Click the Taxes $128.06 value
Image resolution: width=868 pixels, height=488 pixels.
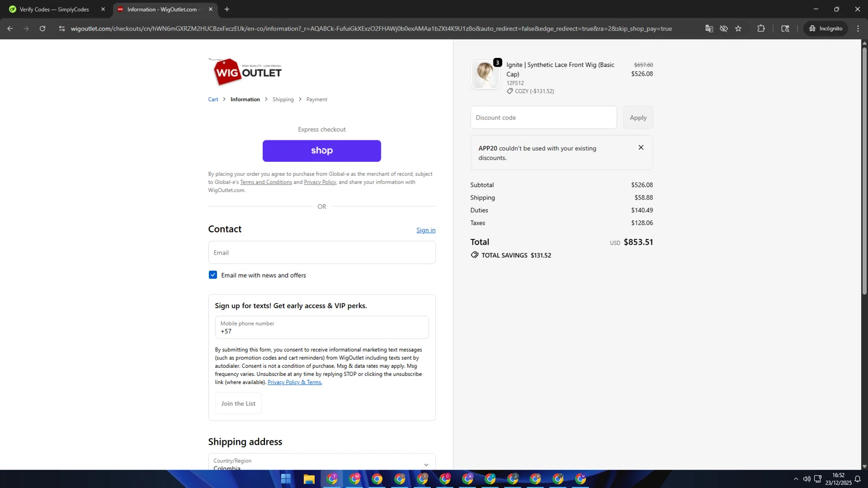coord(642,223)
